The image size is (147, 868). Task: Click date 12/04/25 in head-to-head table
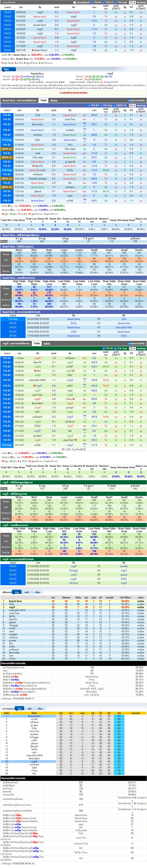[x=21, y=17]
